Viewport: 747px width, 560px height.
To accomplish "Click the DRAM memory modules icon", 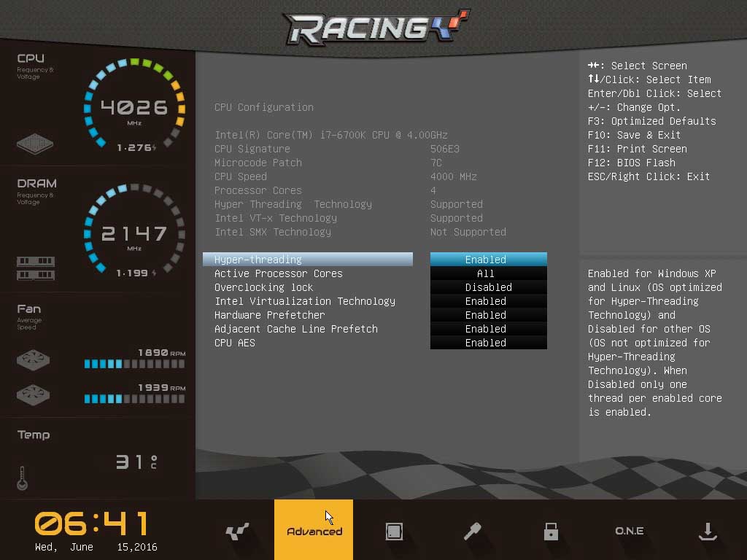I will [36, 268].
